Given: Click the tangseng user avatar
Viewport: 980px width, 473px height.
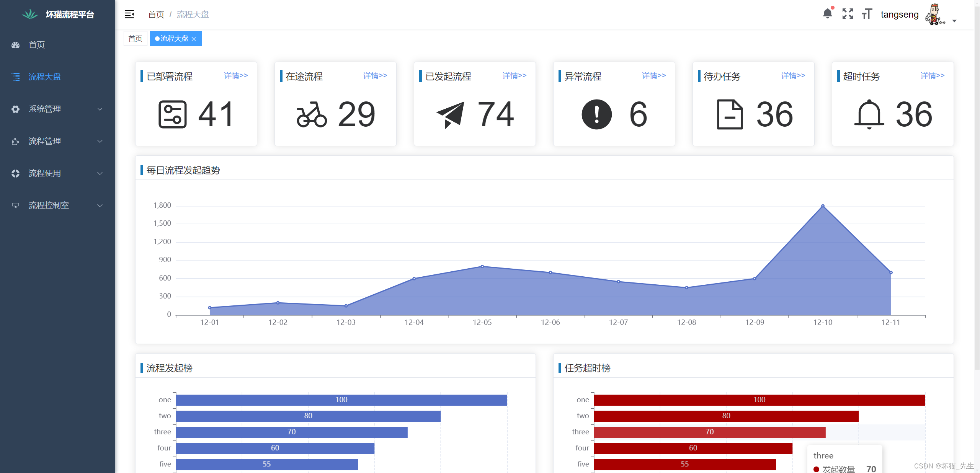Looking at the screenshot, I should point(934,15).
